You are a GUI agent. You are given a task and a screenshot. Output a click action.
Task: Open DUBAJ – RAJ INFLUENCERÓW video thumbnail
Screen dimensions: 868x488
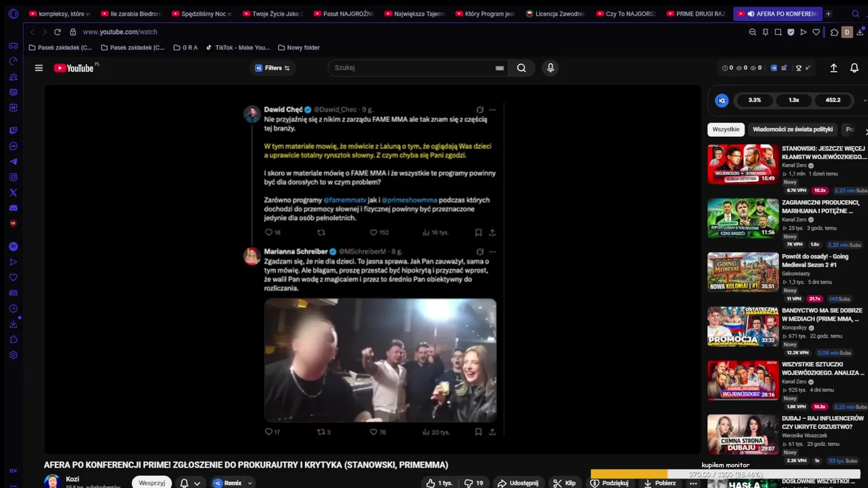(x=743, y=434)
